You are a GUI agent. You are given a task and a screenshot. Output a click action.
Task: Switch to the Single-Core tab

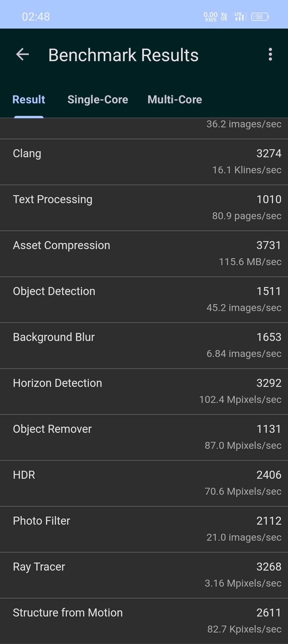(98, 100)
